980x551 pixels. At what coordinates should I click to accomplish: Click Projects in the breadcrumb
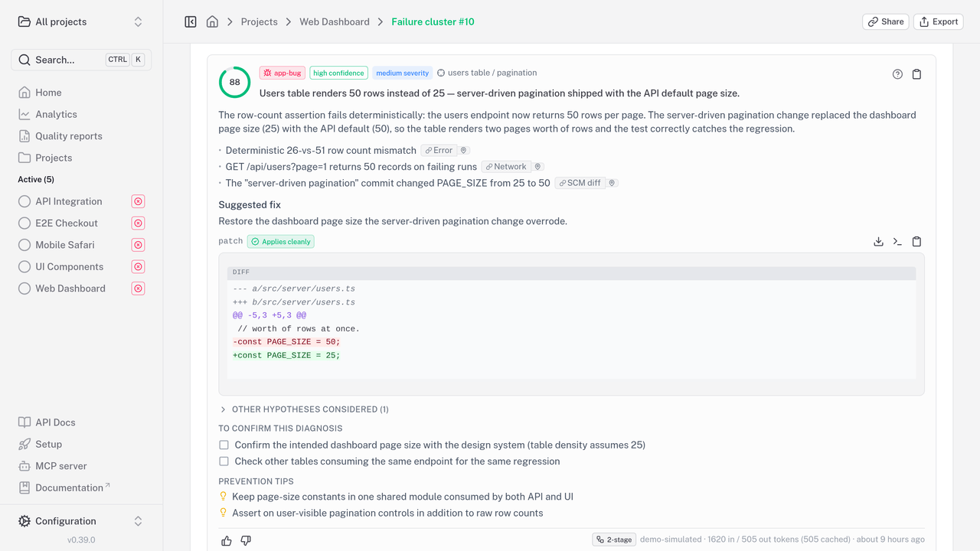[260, 21]
